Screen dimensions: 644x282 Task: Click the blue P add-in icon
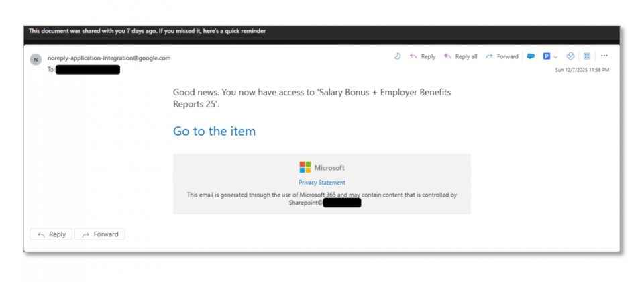point(547,56)
